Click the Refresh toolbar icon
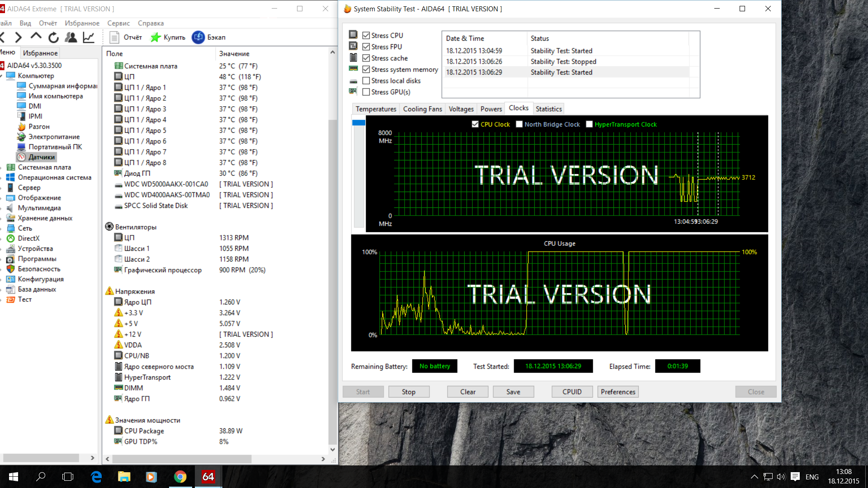 coord(53,38)
